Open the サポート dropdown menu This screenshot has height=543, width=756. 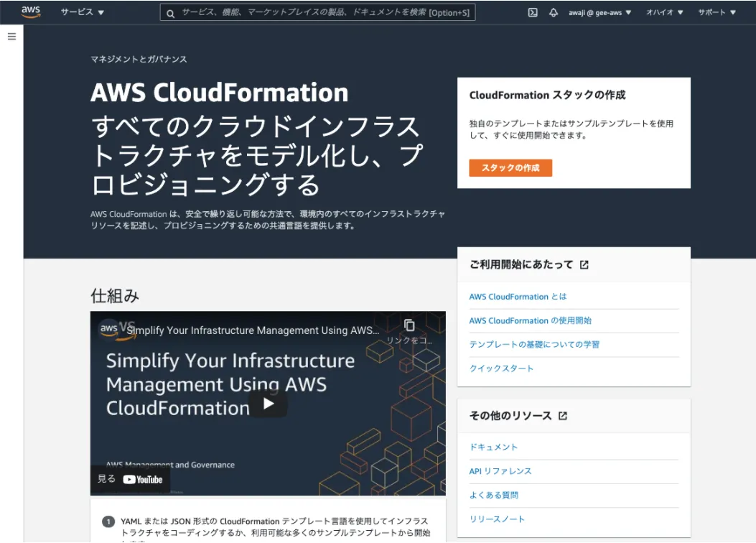pyautogui.click(x=717, y=12)
